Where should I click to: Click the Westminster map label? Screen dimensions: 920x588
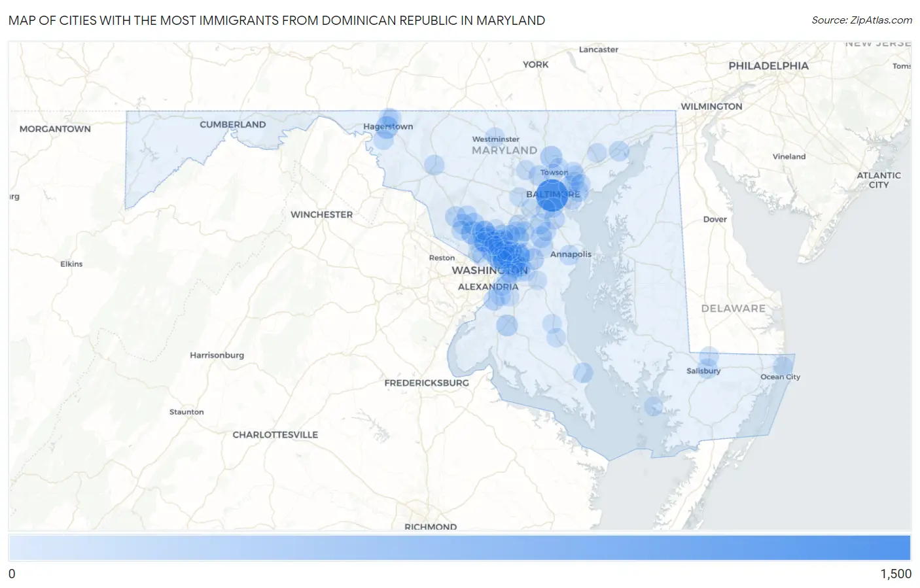[x=496, y=139]
